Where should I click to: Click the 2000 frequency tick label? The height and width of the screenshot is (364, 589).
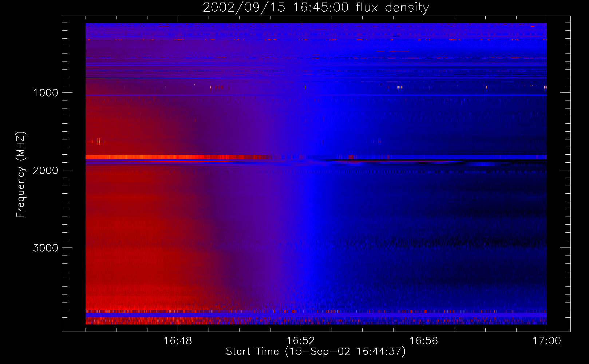tap(46, 170)
